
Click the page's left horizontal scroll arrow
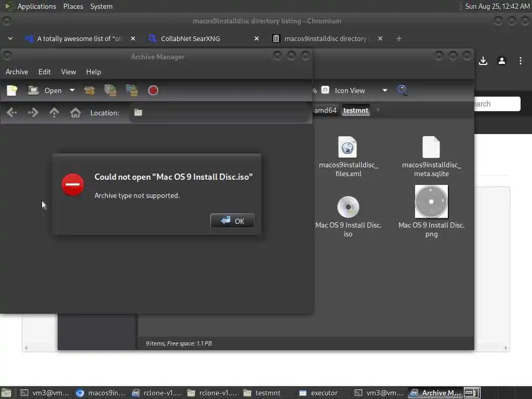(x=26, y=348)
